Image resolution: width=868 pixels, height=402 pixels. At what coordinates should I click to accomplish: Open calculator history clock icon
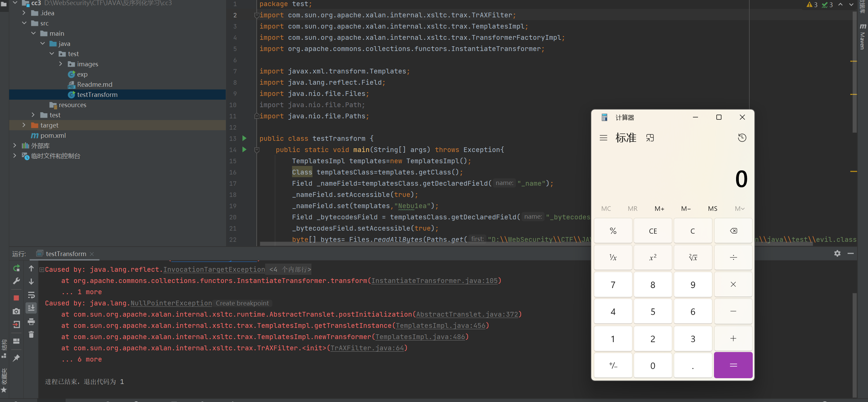pyautogui.click(x=742, y=138)
